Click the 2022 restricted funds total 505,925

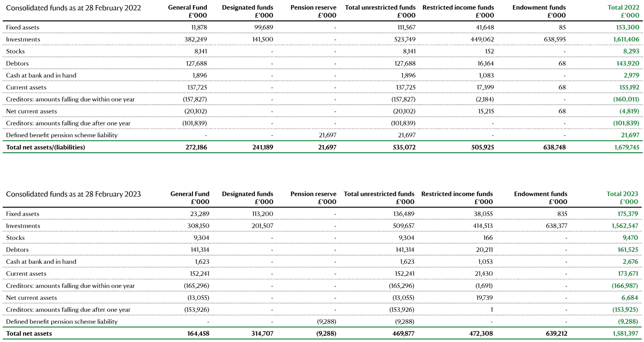click(483, 147)
